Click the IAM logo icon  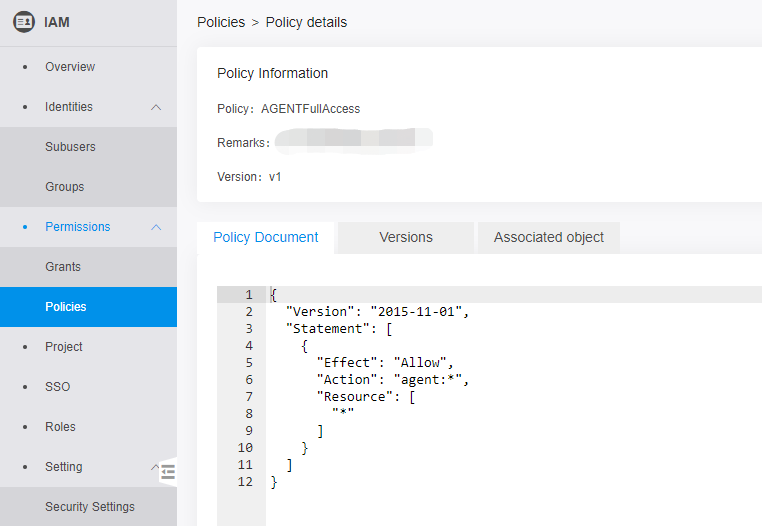click(24, 22)
